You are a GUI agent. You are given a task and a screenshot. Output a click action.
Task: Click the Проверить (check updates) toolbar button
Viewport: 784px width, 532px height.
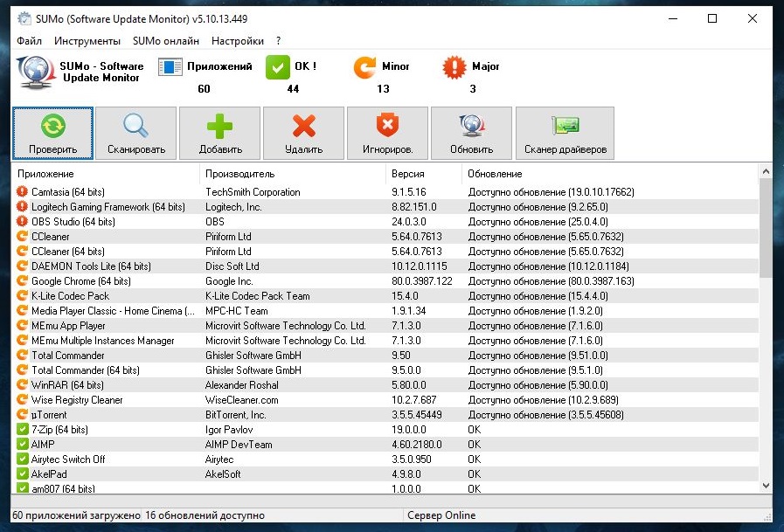pos(52,133)
